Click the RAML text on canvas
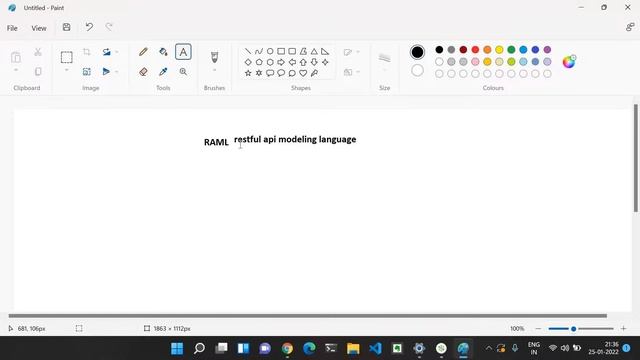This screenshot has height=360, width=640. [216, 142]
